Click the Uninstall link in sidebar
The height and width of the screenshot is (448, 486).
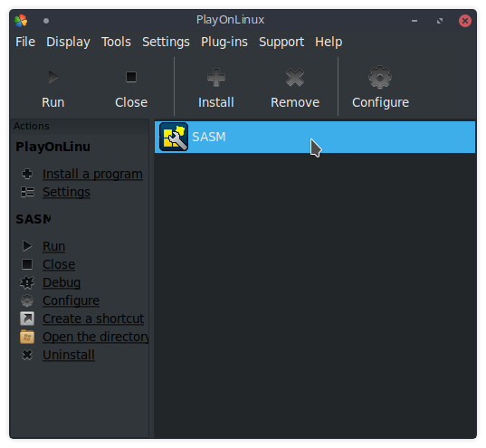click(x=69, y=355)
